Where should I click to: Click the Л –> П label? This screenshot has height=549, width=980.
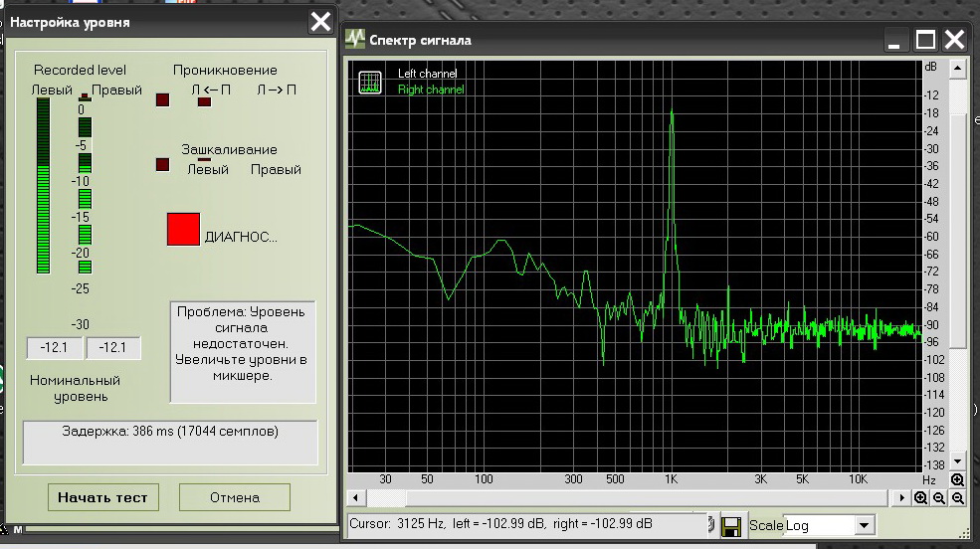(277, 90)
